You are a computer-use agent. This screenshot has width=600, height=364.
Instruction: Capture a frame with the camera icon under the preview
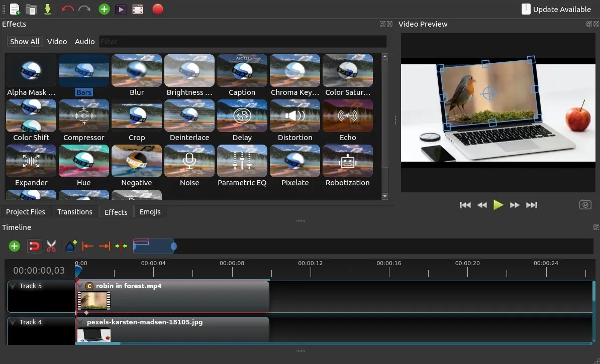(x=585, y=205)
